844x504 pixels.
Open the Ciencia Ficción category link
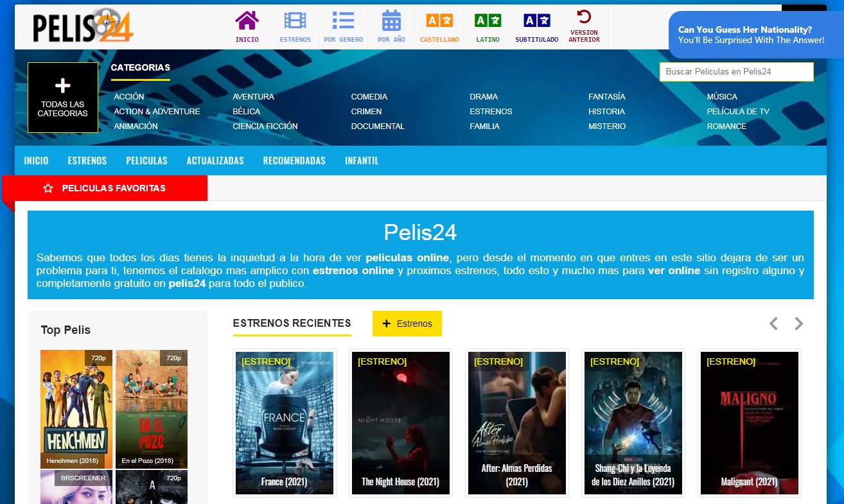coord(265,126)
